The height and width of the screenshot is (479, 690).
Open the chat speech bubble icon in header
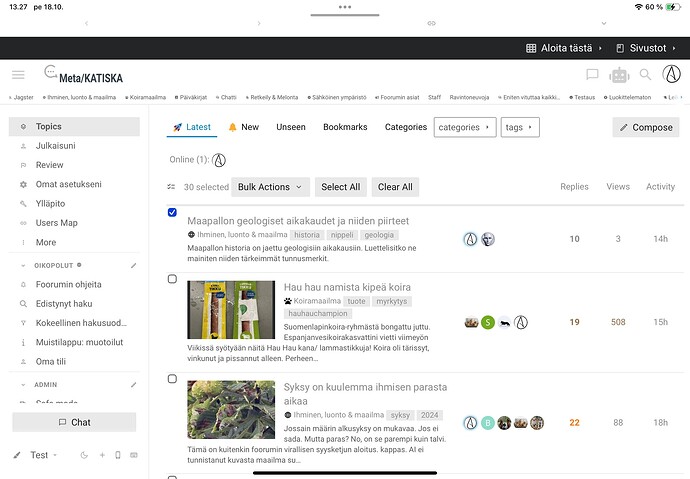[592, 75]
